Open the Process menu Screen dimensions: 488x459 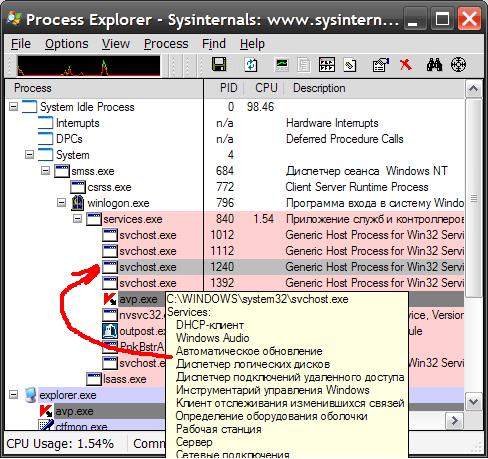pyautogui.click(x=166, y=44)
